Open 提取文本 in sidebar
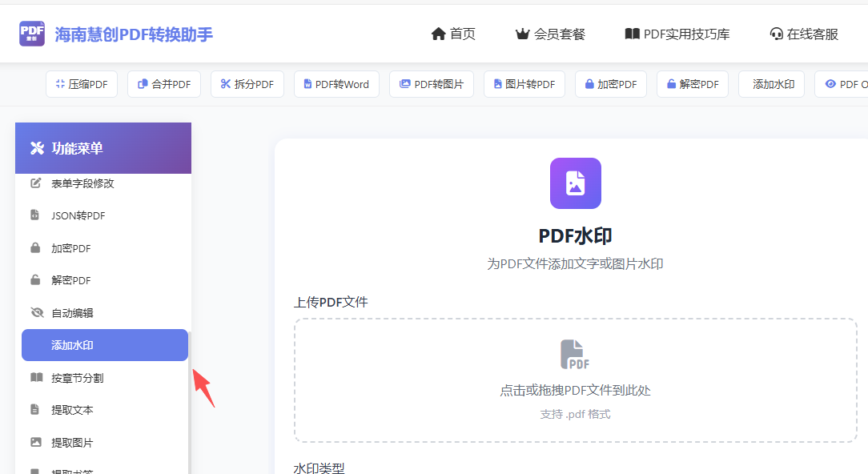 pyautogui.click(x=103, y=410)
